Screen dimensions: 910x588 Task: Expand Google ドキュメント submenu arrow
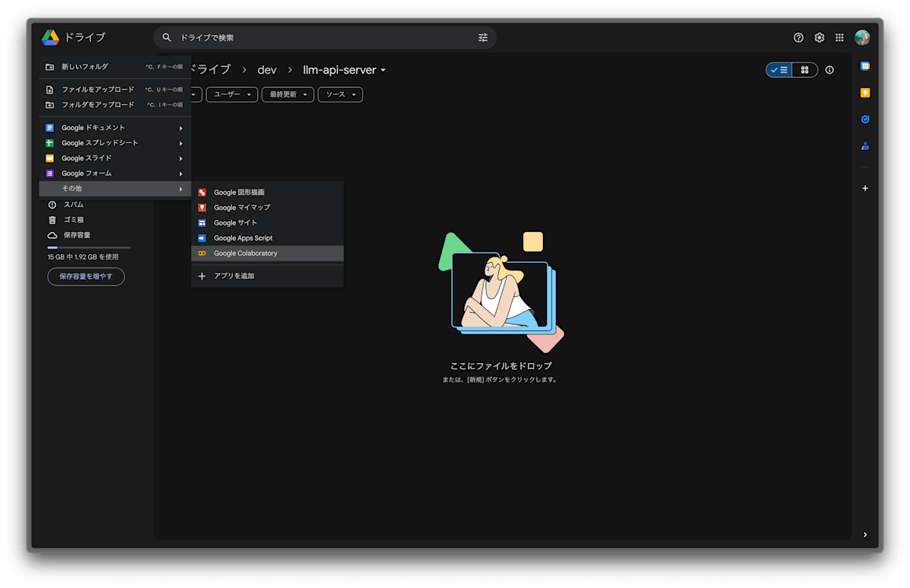pyautogui.click(x=180, y=128)
